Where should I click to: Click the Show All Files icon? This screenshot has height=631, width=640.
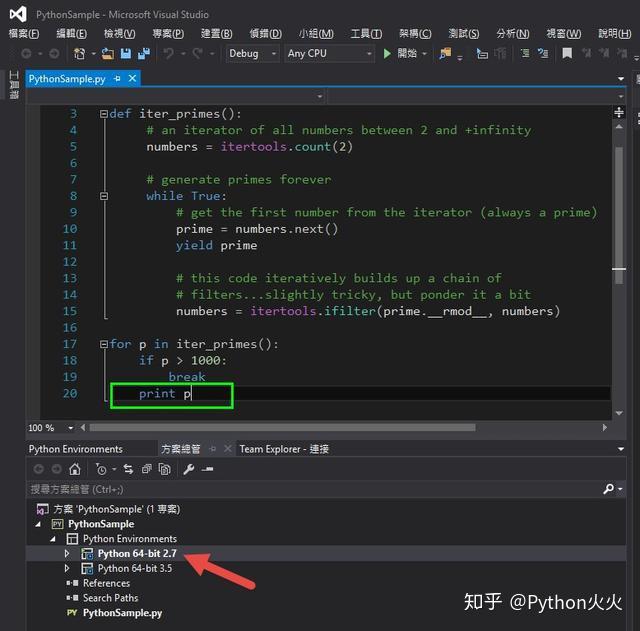[164, 469]
